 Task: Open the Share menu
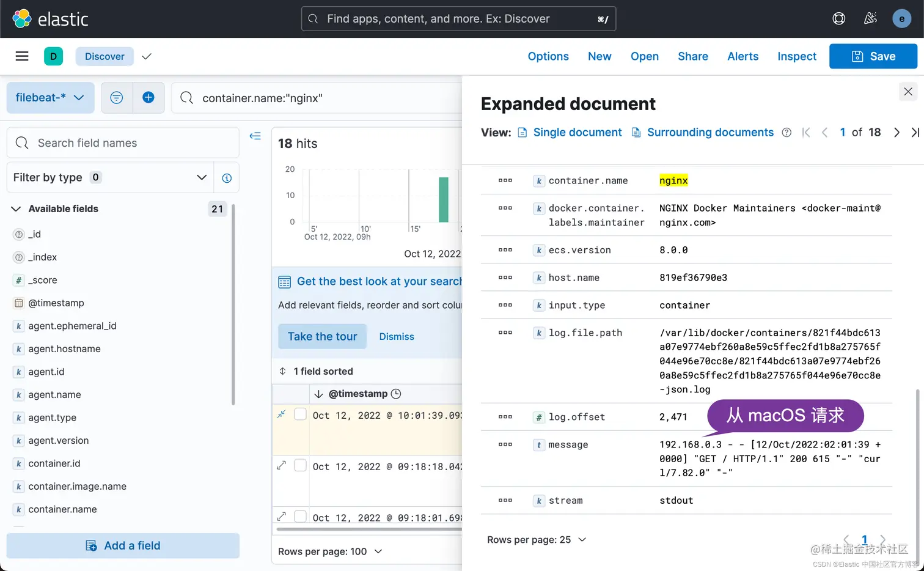point(693,56)
